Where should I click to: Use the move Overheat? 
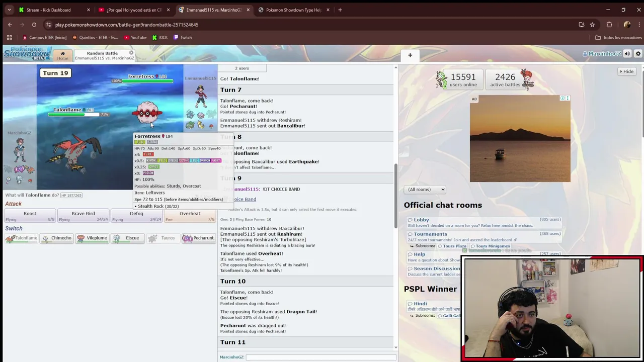(190, 216)
